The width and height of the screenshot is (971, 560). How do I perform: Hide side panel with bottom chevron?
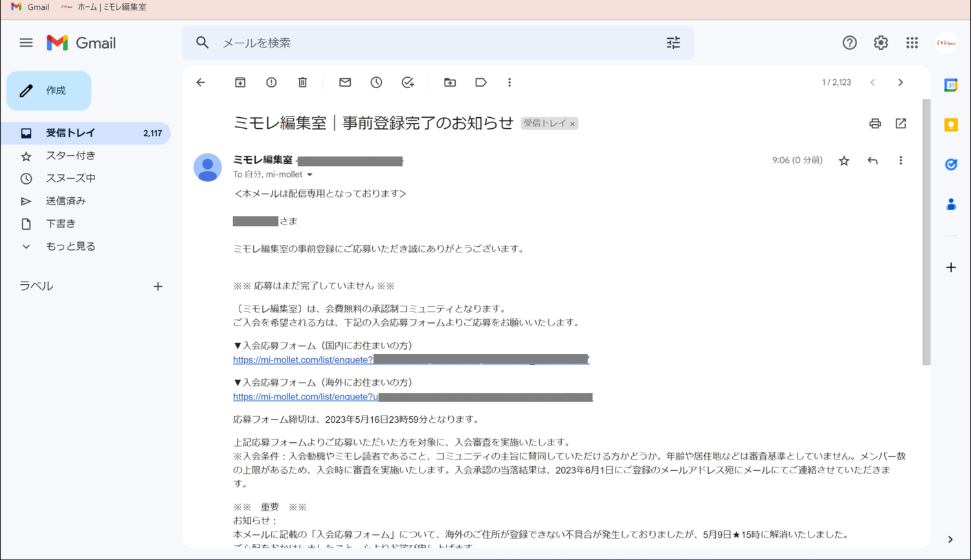(x=950, y=539)
